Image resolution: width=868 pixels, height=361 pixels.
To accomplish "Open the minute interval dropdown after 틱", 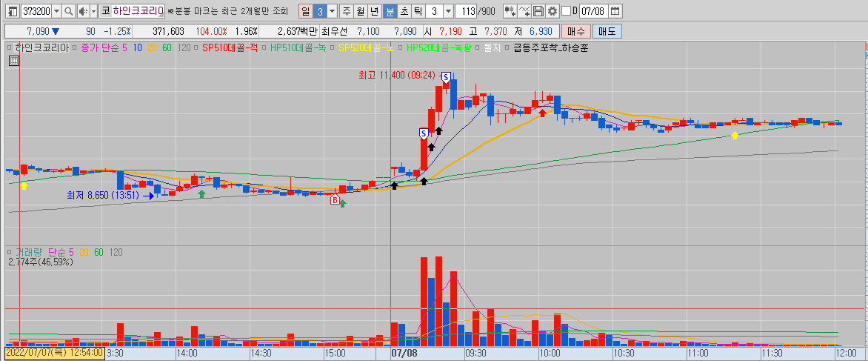I will pos(448,10).
